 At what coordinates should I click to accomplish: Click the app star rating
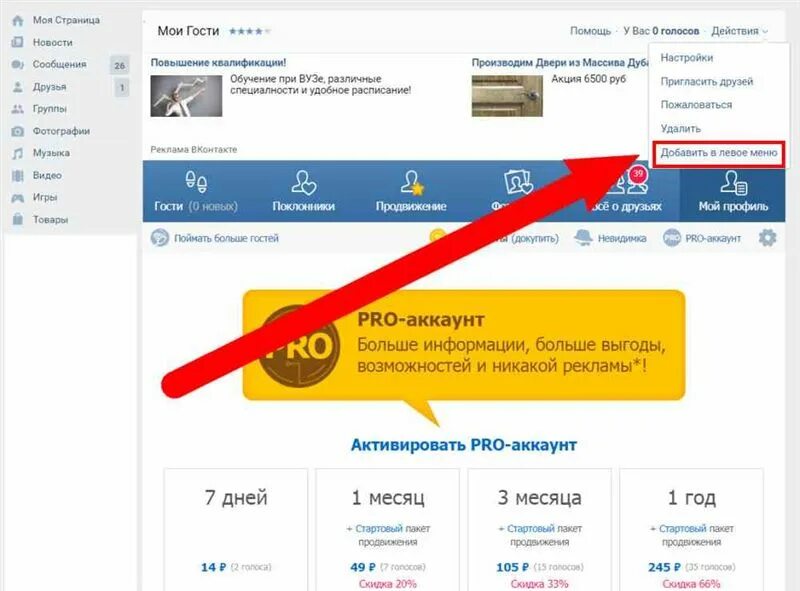[249, 32]
